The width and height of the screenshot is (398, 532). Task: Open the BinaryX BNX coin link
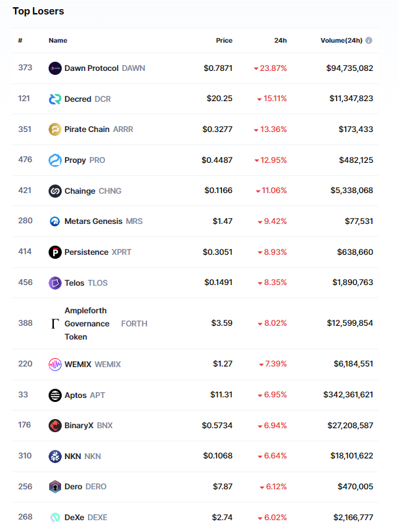click(x=88, y=426)
